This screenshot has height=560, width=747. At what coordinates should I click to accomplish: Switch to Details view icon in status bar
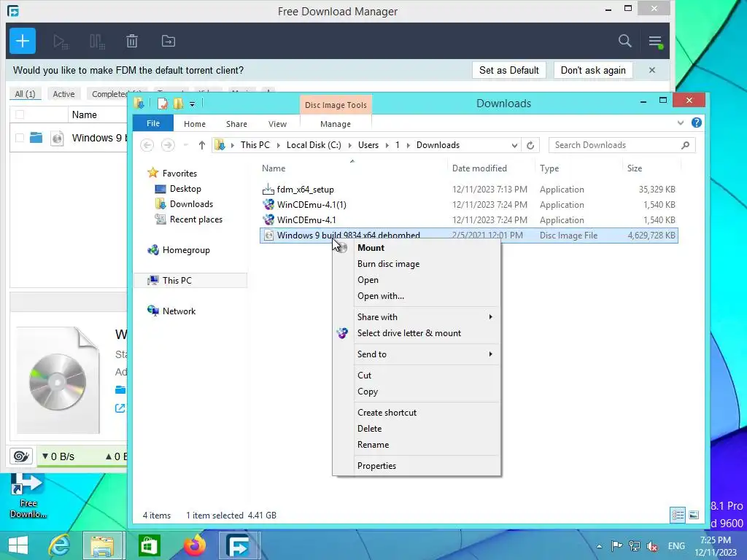click(678, 515)
